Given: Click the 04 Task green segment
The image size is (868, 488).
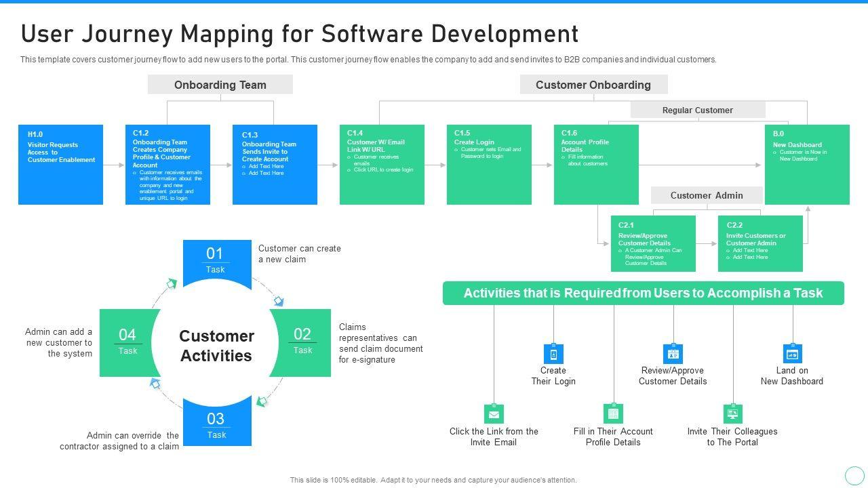Looking at the screenshot, I should 127,342.
